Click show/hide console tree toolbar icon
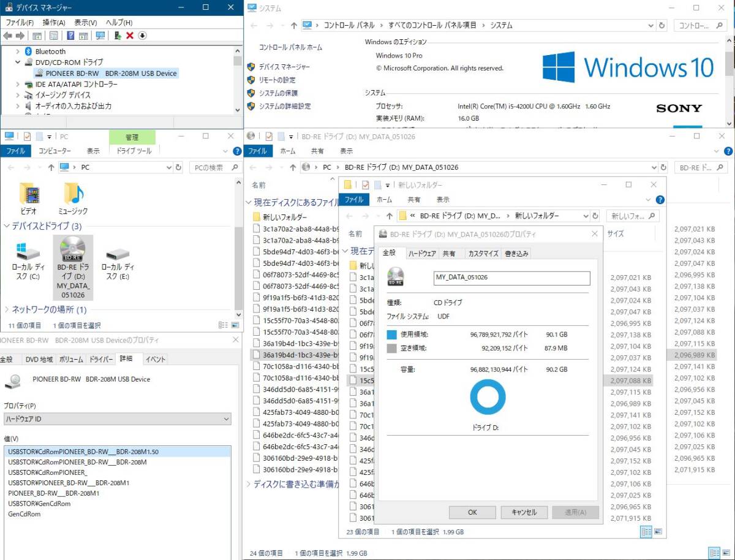 tap(37, 36)
